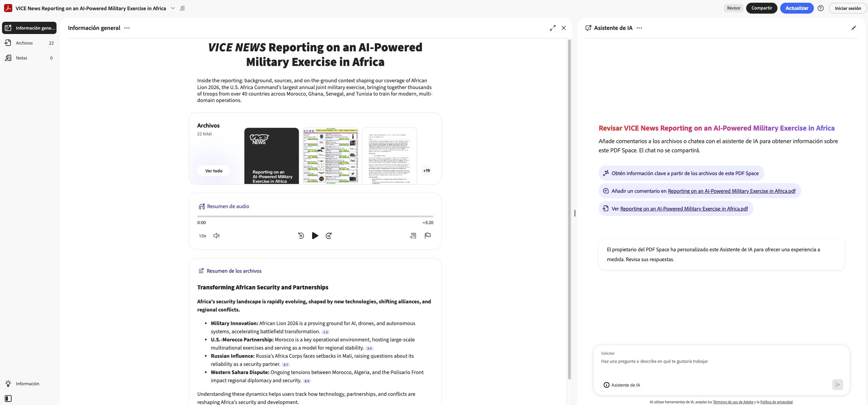Open more options next to Asistente de IA
This screenshot has width=868, height=405.
(x=639, y=28)
